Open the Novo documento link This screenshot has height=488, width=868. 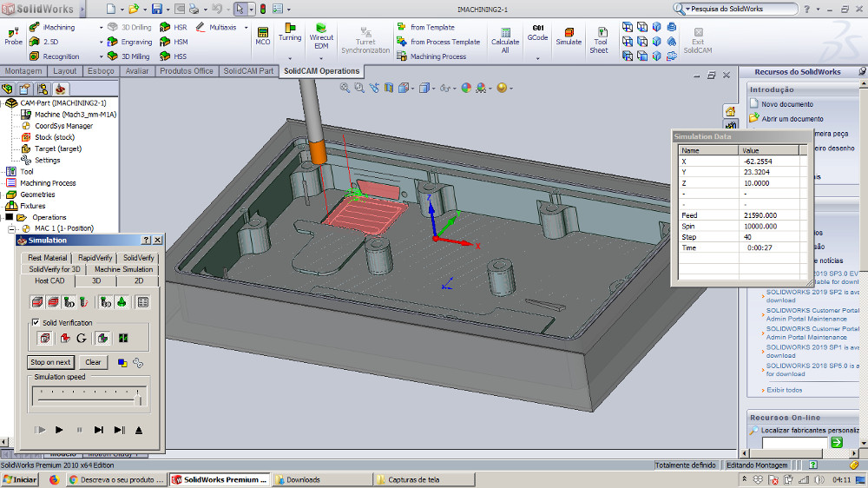click(x=786, y=104)
